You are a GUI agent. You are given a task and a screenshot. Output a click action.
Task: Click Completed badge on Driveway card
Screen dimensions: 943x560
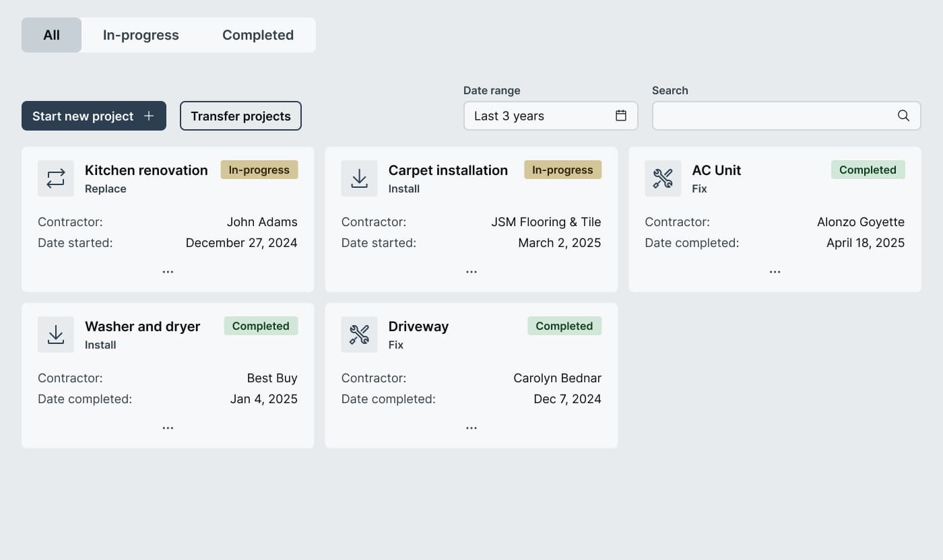point(564,326)
